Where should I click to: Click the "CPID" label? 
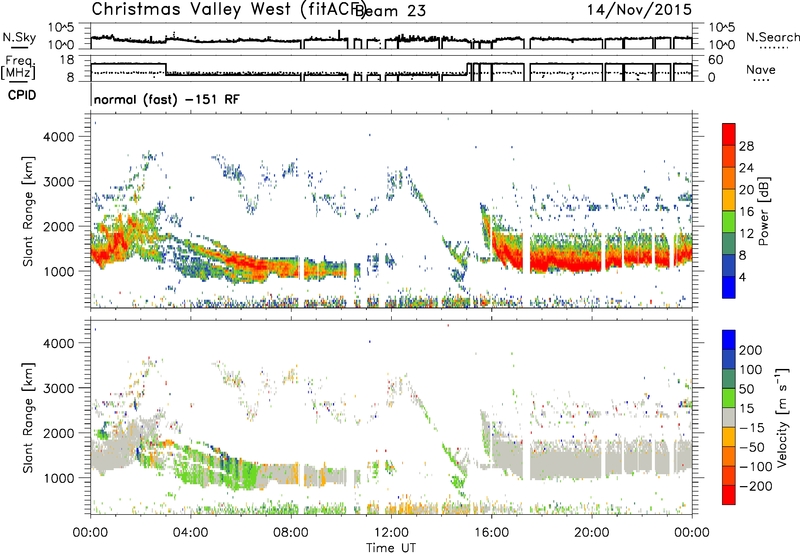pyautogui.click(x=22, y=95)
